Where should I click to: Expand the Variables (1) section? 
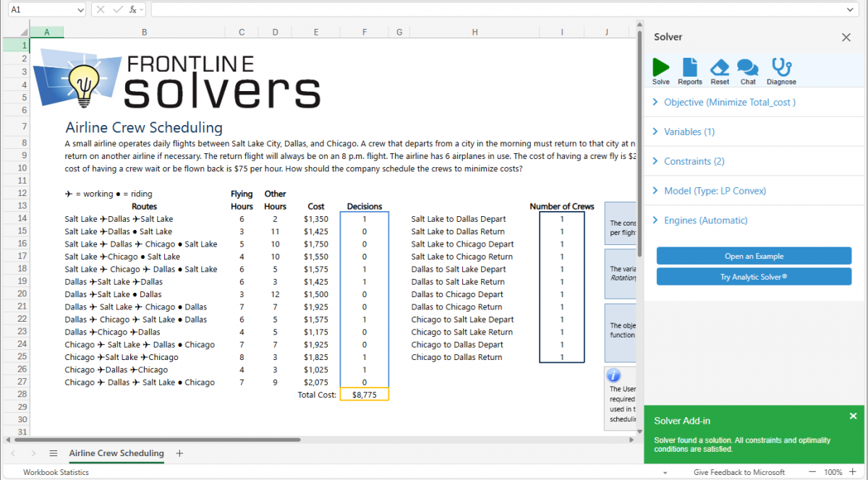689,132
